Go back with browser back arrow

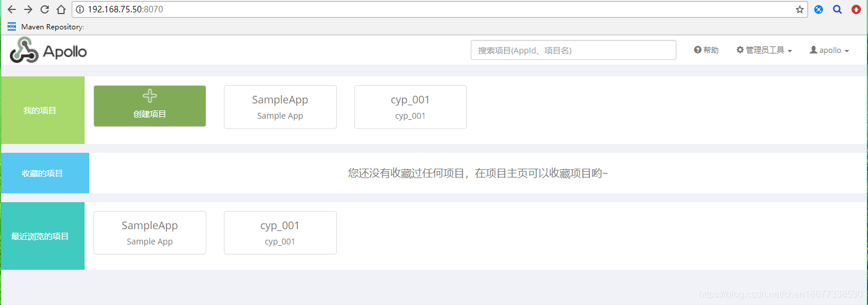tap(11, 9)
